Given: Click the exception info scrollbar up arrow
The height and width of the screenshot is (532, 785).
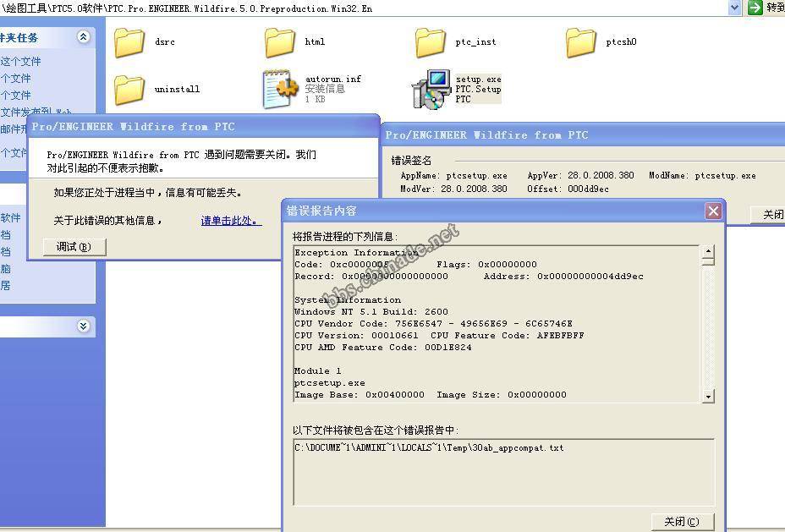Looking at the screenshot, I should tap(708, 251).
